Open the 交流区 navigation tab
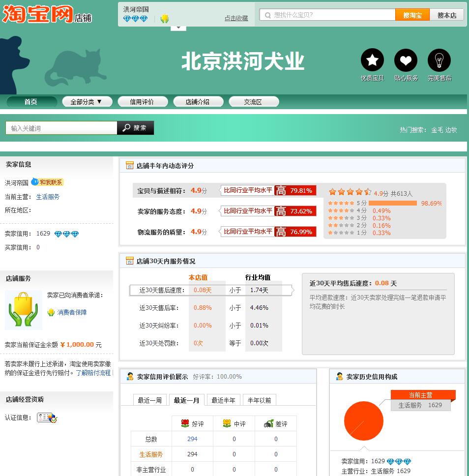 pyautogui.click(x=254, y=102)
